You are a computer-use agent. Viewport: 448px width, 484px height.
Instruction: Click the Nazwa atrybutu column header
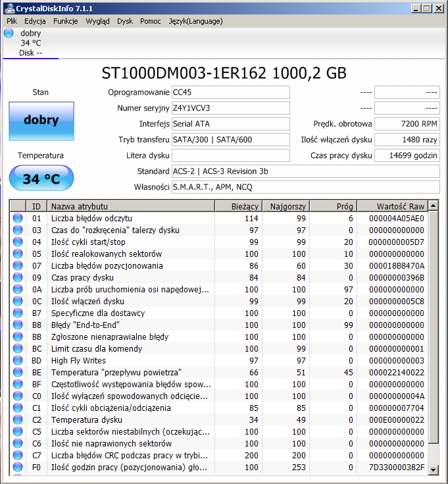131,206
